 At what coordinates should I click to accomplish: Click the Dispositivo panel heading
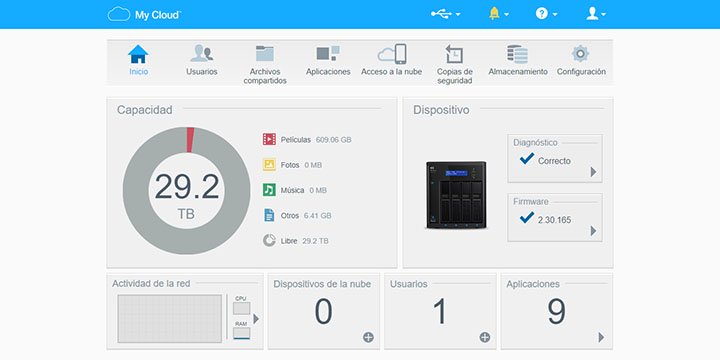coord(441,110)
